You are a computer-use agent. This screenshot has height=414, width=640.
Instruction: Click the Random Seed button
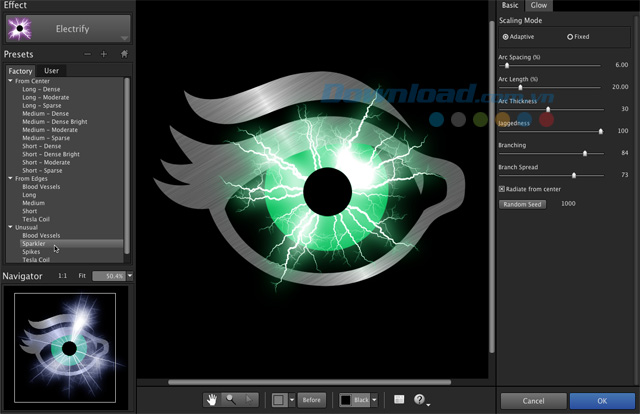point(522,203)
